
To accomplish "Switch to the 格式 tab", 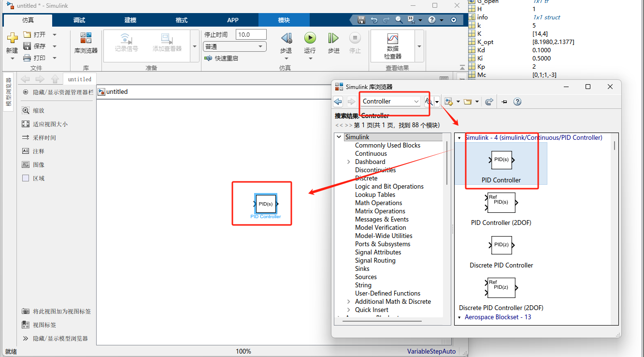I will [182, 20].
